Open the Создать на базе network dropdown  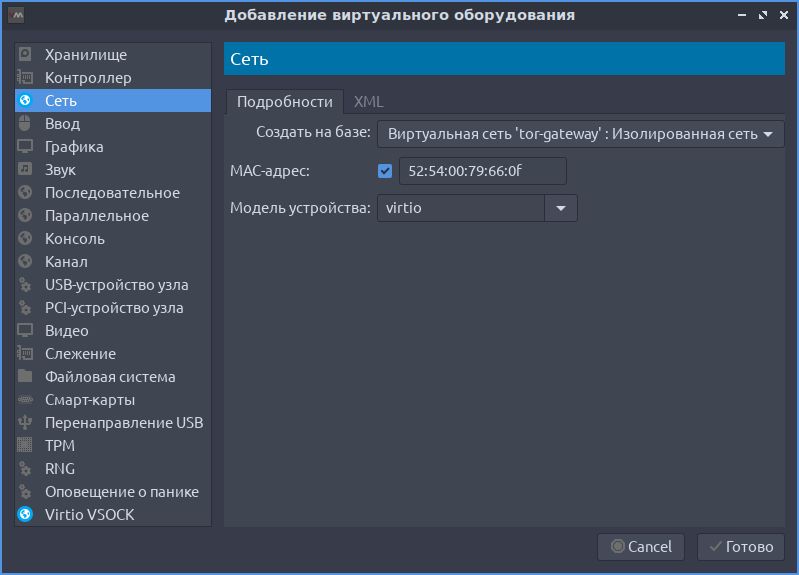click(580, 134)
